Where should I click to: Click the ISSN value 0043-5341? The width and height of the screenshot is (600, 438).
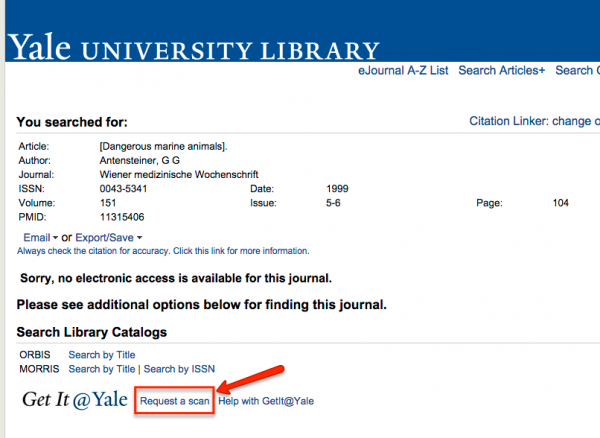point(123,189)
